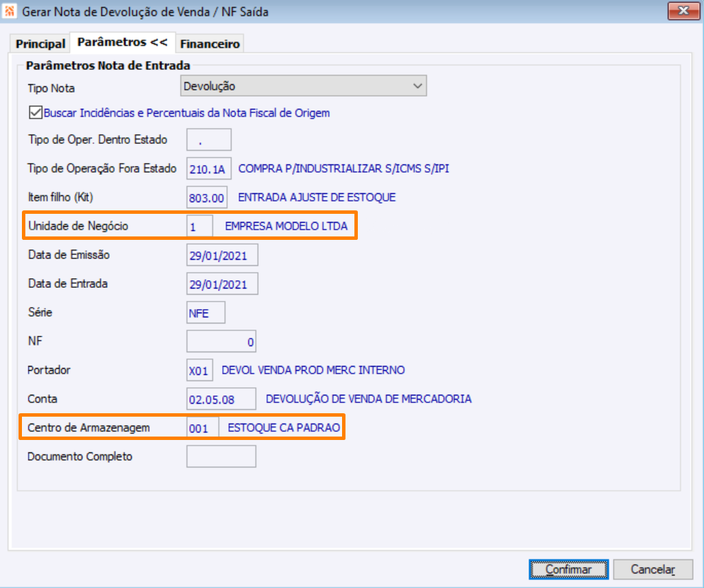Viewport: 704px width, 588px height.
Task: Click the Tipo de Operação Fora Estado field
Action: (209, 169)
